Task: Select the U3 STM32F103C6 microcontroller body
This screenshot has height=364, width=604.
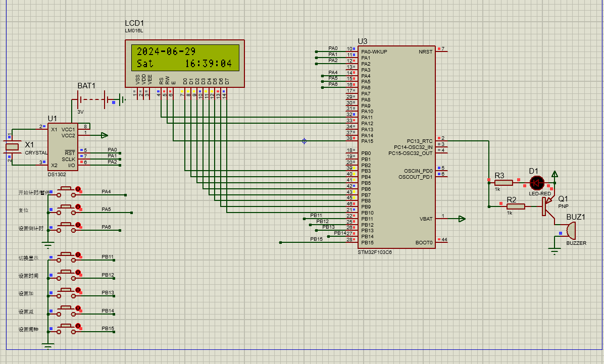Action: (x=396, y=147)
